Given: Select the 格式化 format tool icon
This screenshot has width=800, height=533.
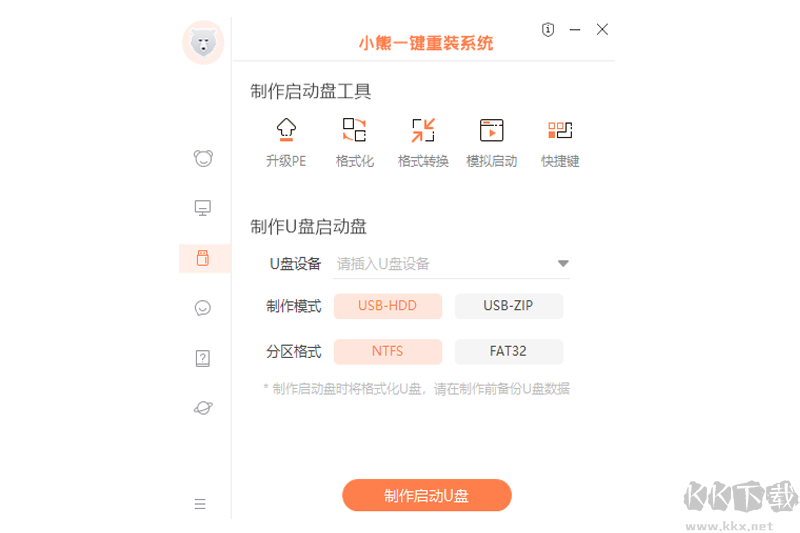Looking at the screenshot, I should 354,131.
